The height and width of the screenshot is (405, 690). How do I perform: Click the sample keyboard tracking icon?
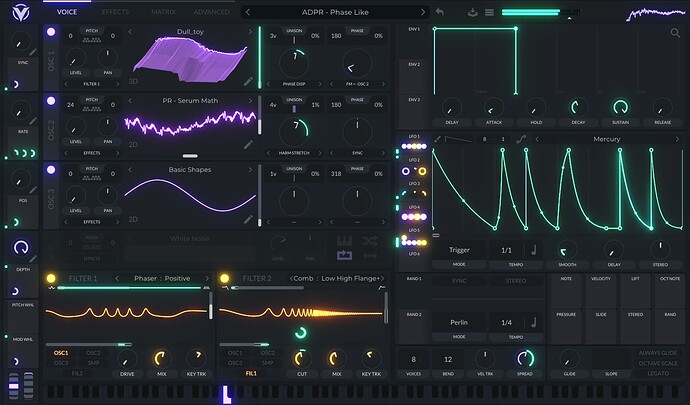click(x=345, y=241)
